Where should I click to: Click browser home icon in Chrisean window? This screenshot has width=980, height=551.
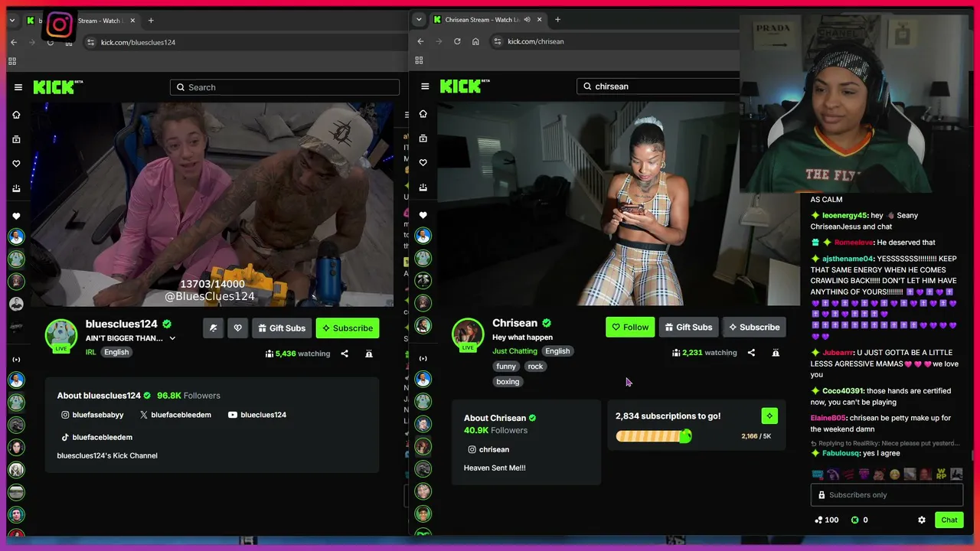pos(475,41)
